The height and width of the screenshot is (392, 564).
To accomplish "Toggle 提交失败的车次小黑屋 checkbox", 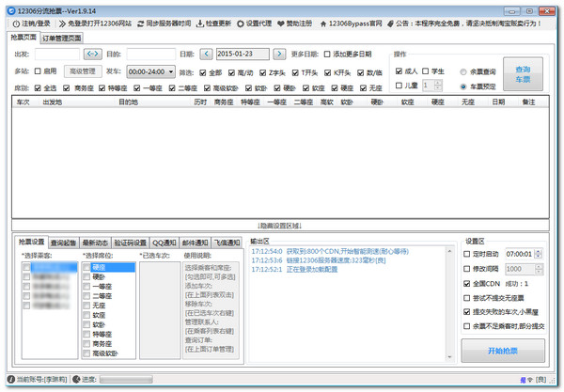I will 467,312.
